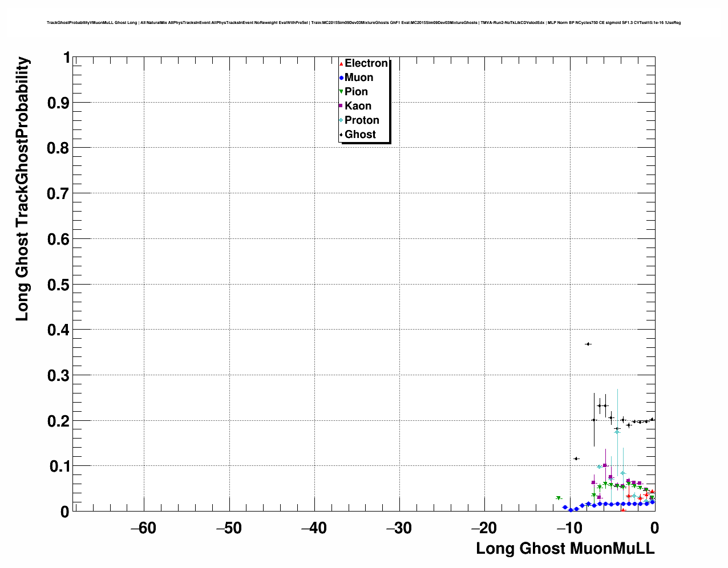Screen dimensions: 728x568
Task: Click the Ghost legend label text
Action: [x=360, y=135]
